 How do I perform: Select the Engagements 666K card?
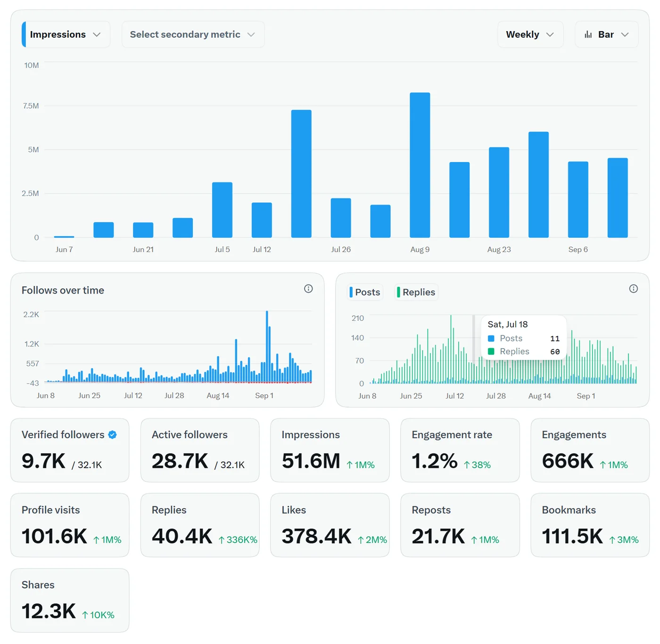pyautogui.click(x=590, y=450)
